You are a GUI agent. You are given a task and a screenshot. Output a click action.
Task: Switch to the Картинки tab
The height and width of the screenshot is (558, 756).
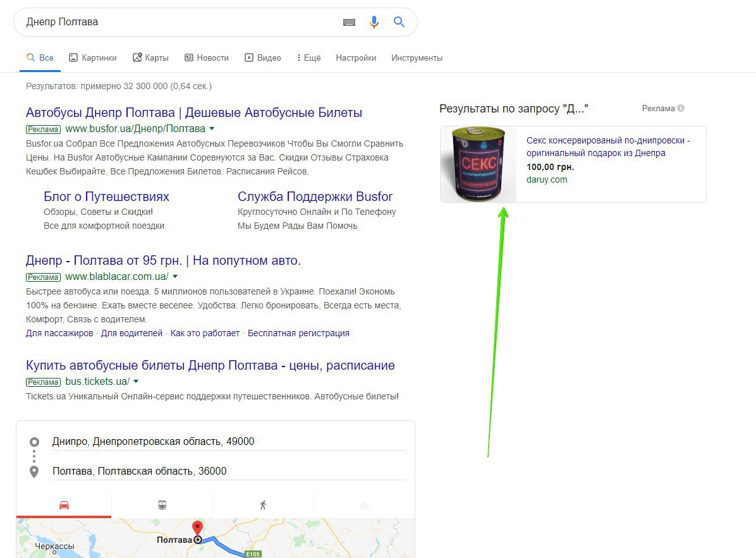coord(92,58)
